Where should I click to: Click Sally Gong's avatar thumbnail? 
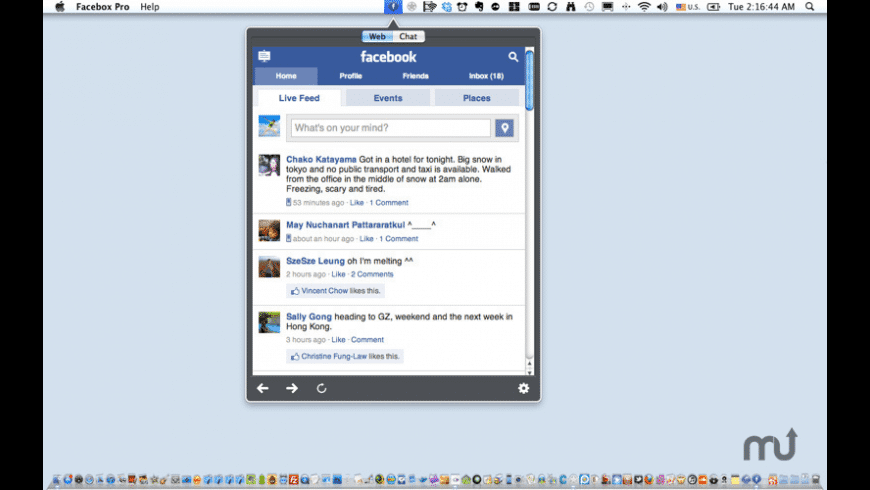[x=269, y=322]
